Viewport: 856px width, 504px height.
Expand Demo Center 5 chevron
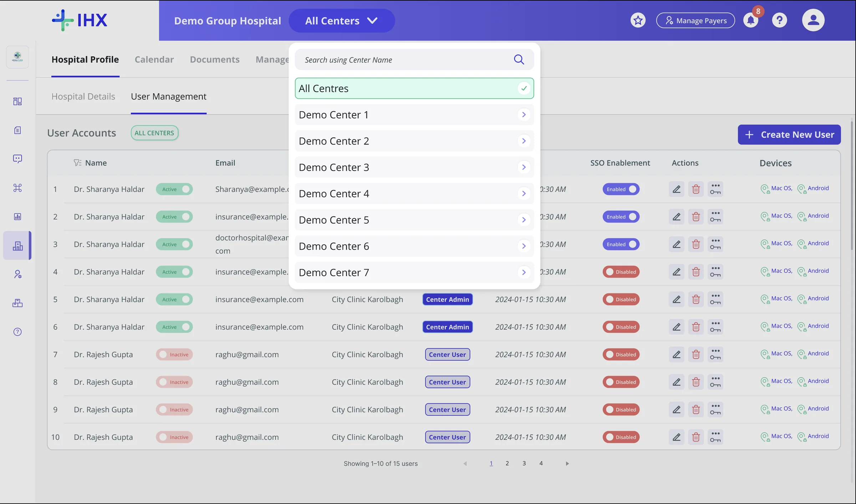524,220
